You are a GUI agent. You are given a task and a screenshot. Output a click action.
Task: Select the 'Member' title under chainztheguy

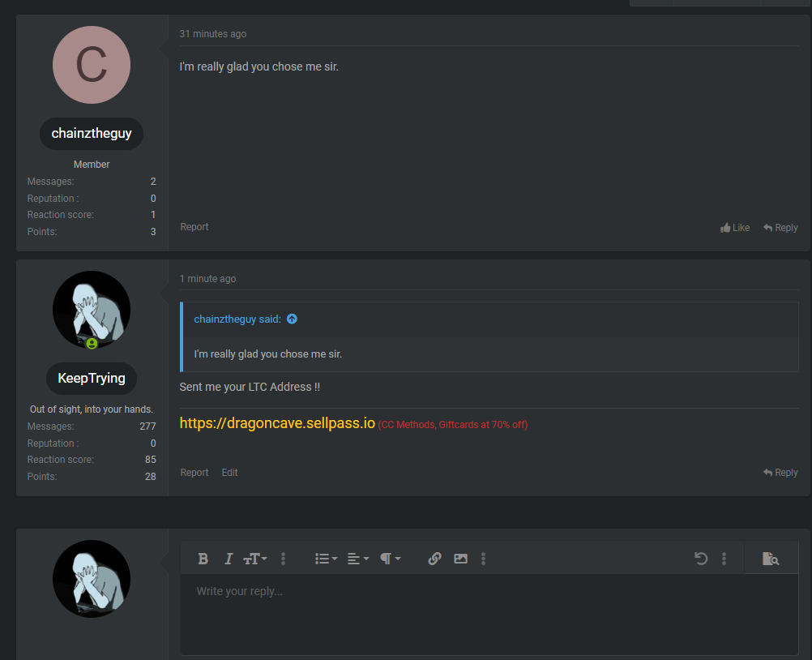click(x=92, y=165)
